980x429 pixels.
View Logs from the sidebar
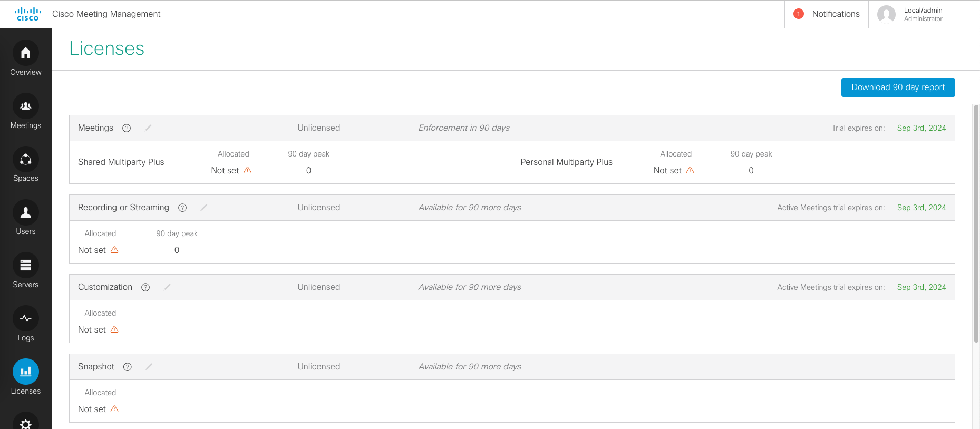(26, 319)
